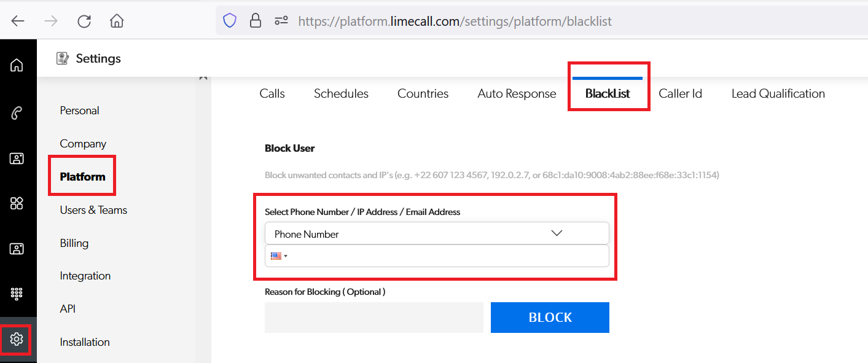Open the dial pad icon in sidebar

17,294
